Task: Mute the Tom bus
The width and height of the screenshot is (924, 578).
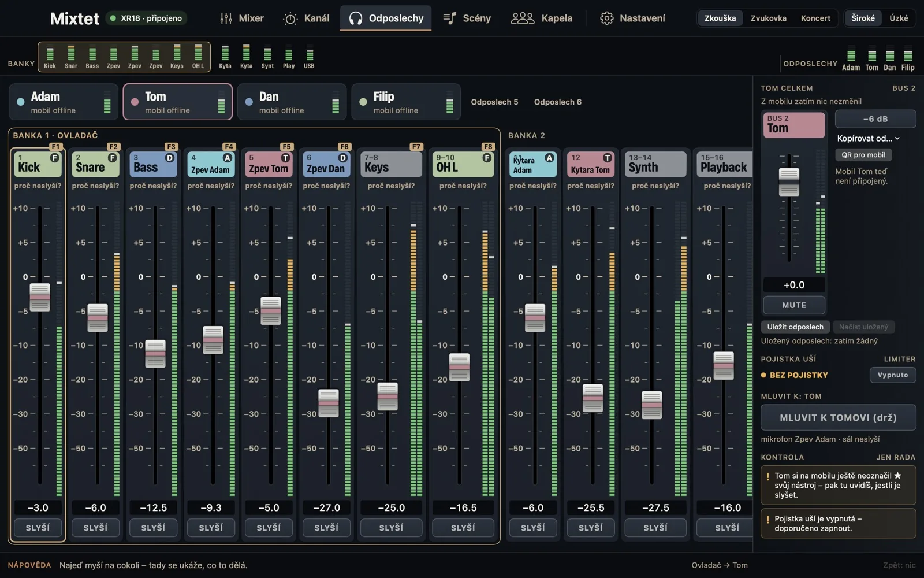Action: (x=794, y=305)
